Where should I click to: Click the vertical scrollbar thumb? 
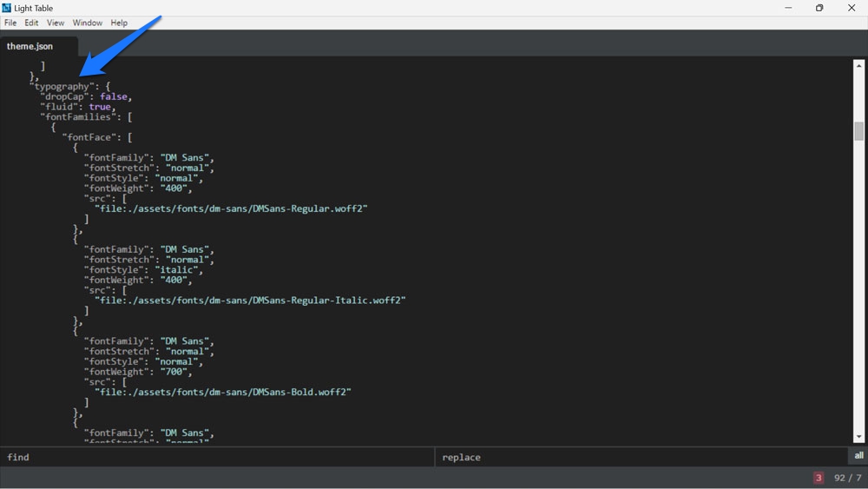(x=858, y=130)
